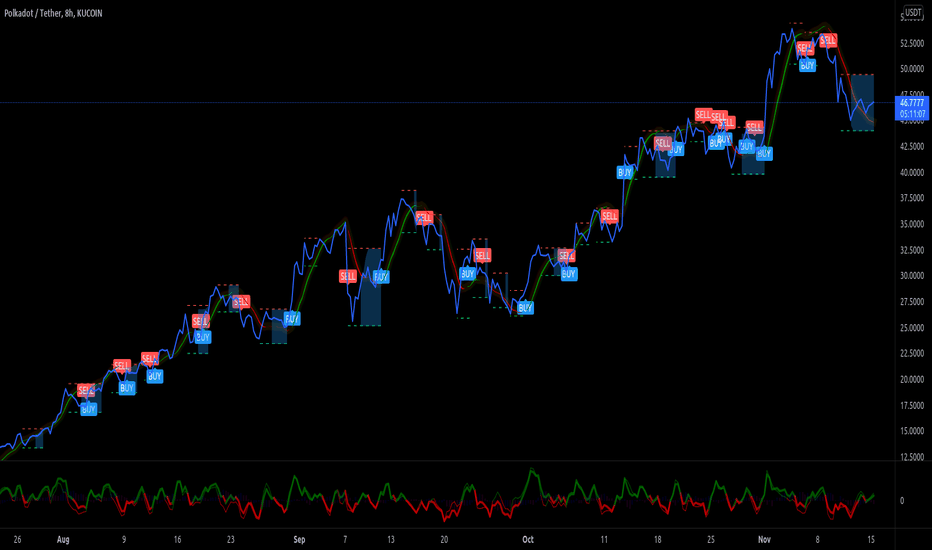Viewport: 932px width, 550px height.
Task: Click the 17.5000 price axis label
Action: click(912, 406)
